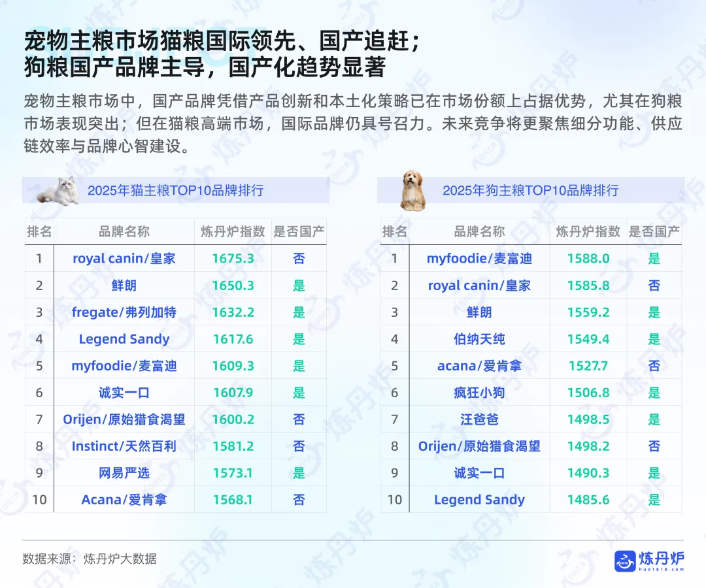
Task: Click 品牌名称 header in the cat table
Action: (124, 232)
